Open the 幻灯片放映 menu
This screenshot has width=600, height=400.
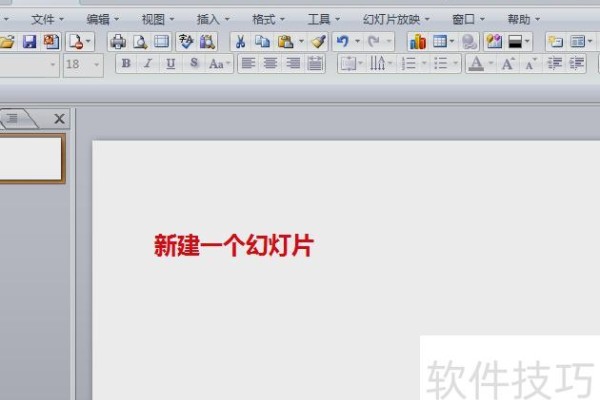(x=396, y=19)
